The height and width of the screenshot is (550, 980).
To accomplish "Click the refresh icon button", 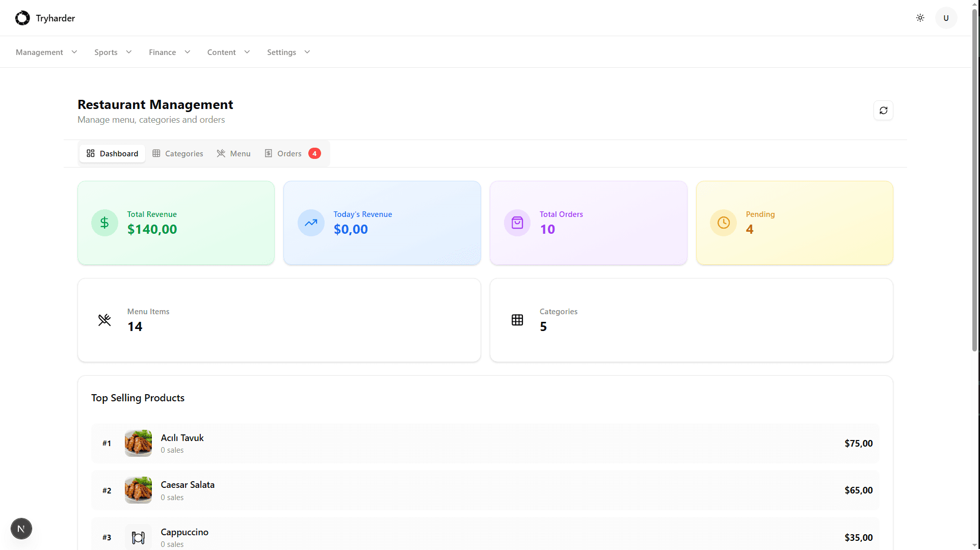I will [883, 111].
